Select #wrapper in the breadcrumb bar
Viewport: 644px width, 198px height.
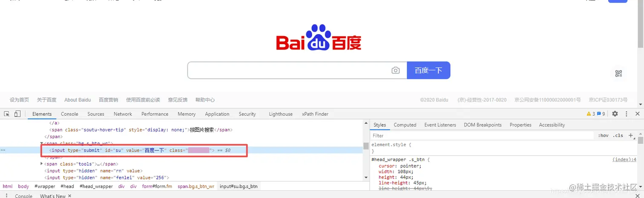tap(45, 186)
